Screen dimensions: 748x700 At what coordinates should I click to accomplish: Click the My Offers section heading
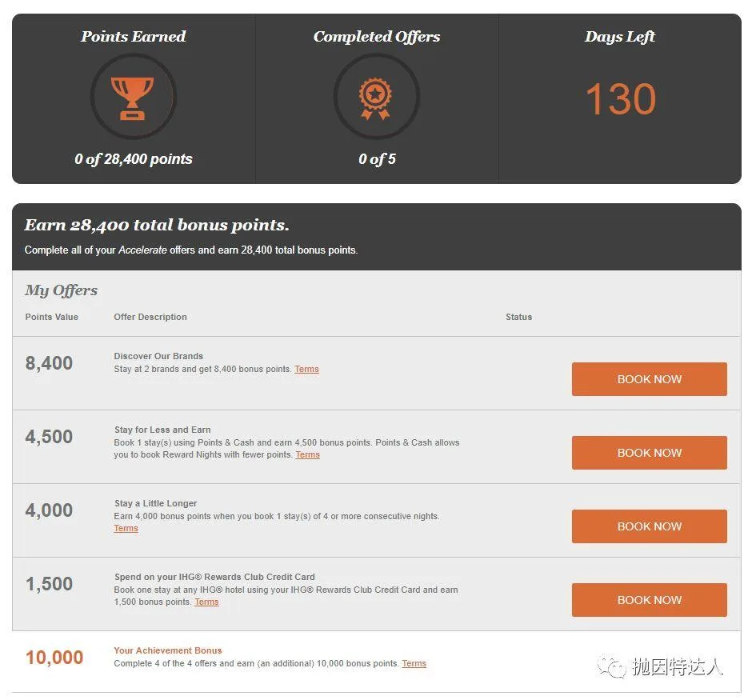61,290
